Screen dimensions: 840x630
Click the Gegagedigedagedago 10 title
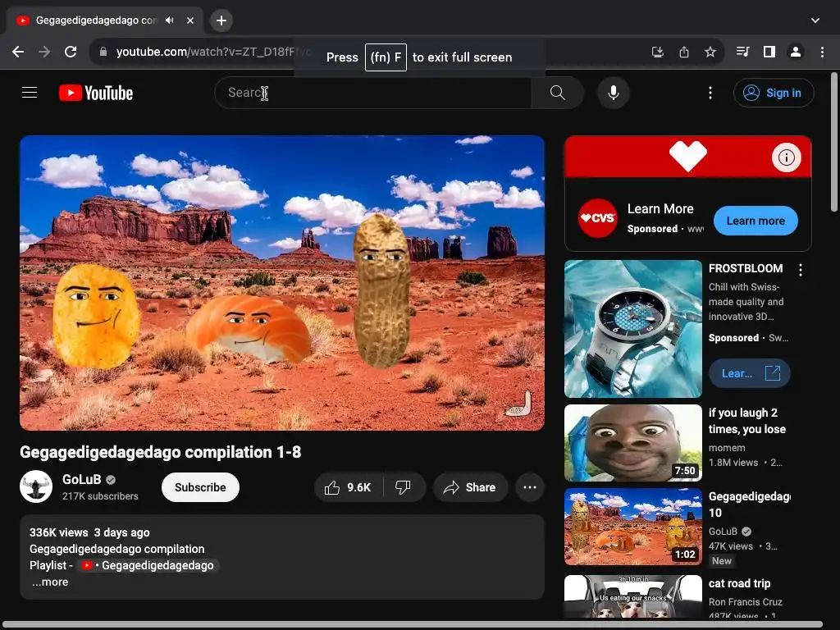click(750, 504)
